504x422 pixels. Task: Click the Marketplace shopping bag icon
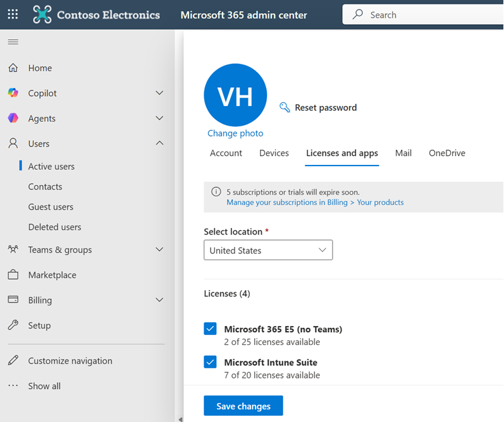click(x=13, y=275)
